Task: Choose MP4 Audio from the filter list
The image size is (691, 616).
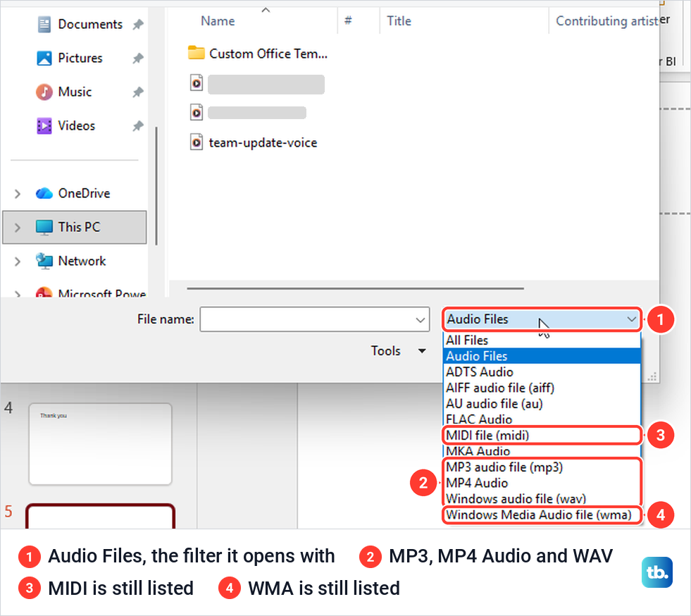Action: click(x=542, y=483)
